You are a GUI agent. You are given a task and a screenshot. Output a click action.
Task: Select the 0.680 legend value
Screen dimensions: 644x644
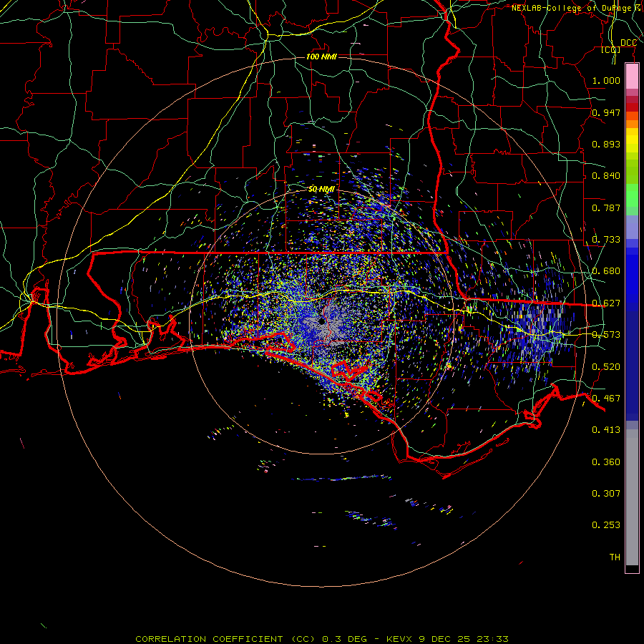[x=606, y=271]
